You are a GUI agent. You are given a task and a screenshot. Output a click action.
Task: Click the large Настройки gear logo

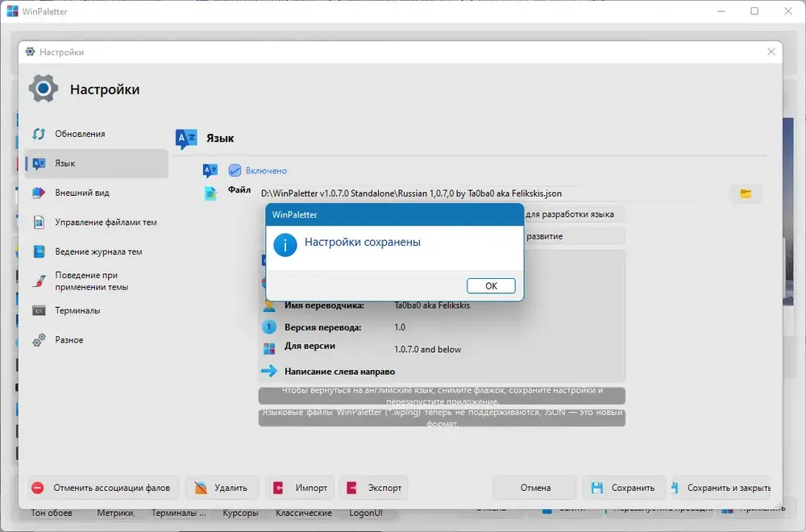click(x=44, y=89)
